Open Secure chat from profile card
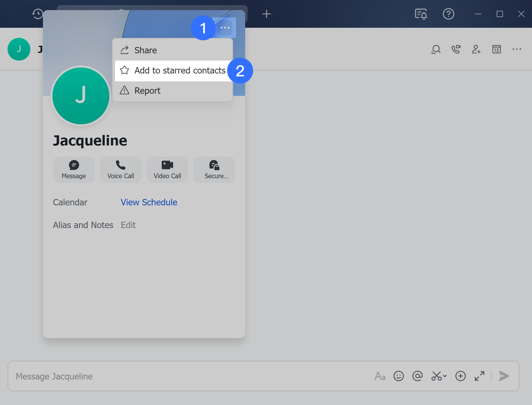532x405 pixels. (x=214, y=170)
